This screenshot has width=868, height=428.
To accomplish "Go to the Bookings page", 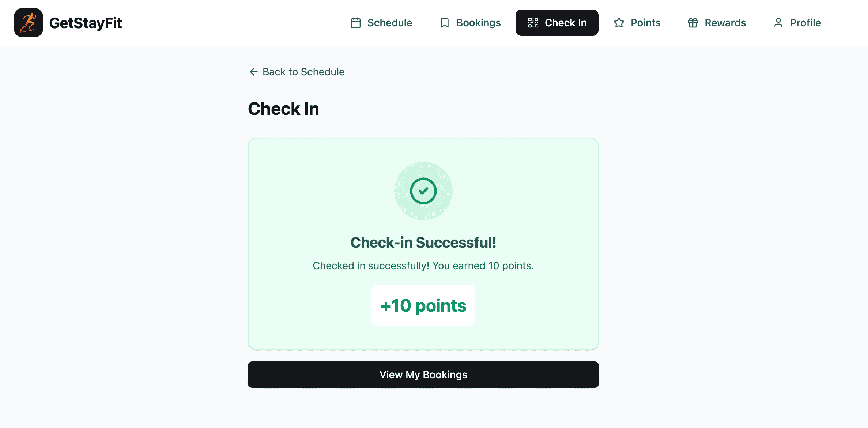I will [478, 23].
